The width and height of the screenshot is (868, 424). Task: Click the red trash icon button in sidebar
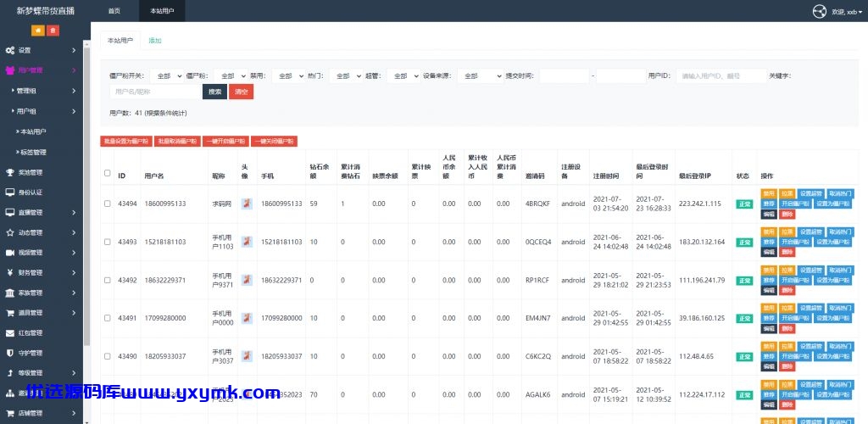pyautogui.click(x=53, y=31)
